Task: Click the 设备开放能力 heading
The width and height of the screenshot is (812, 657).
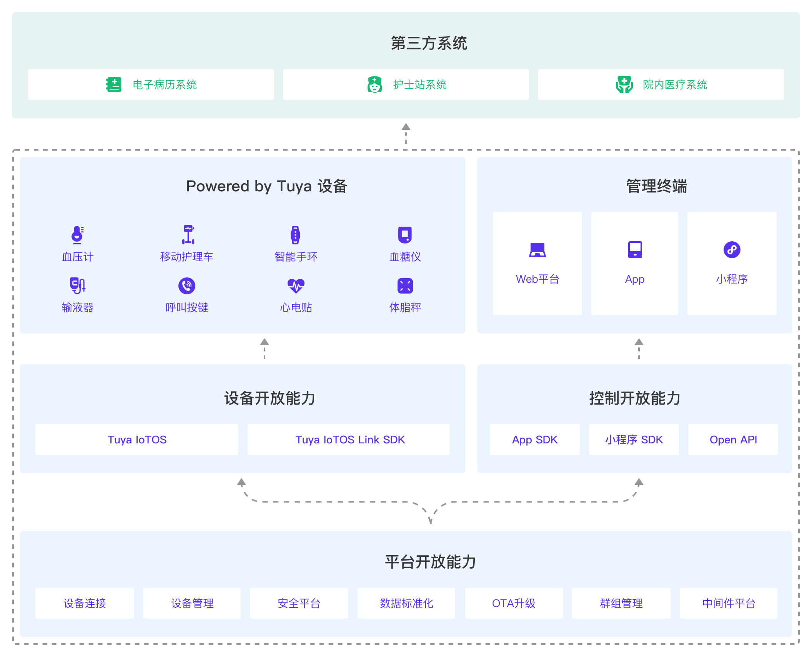Action: [270, 398]
